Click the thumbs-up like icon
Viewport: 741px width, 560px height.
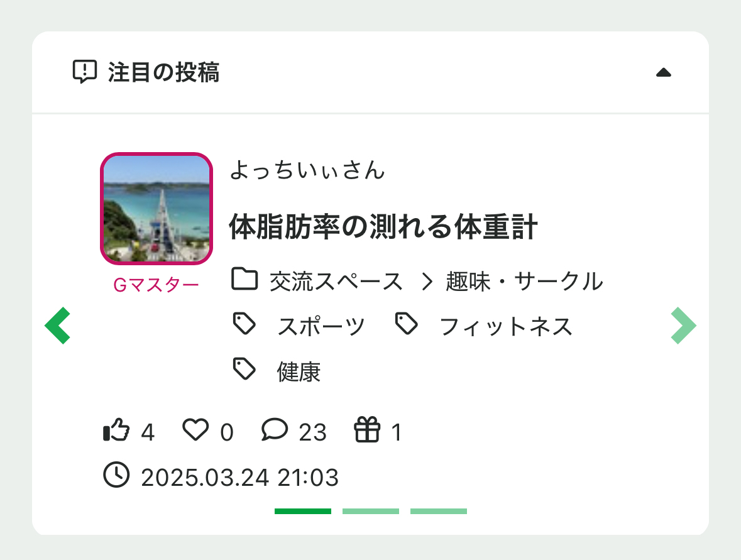click(x=116, y=431)
